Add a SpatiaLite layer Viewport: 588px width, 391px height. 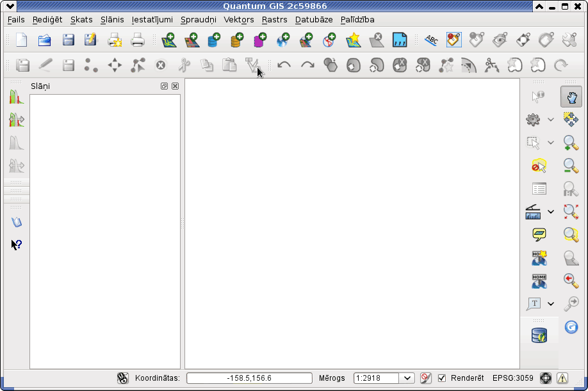pyautogui.click(x=237, y=40)
